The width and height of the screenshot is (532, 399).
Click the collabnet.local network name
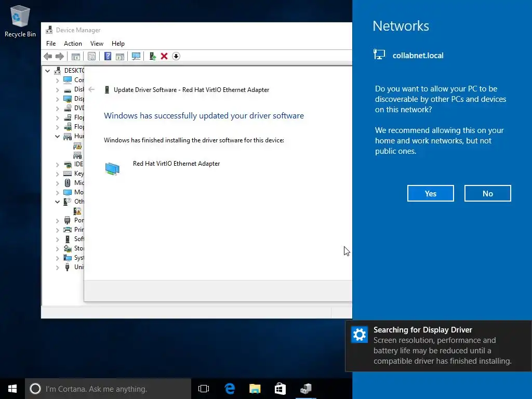(x=418, y=55)
